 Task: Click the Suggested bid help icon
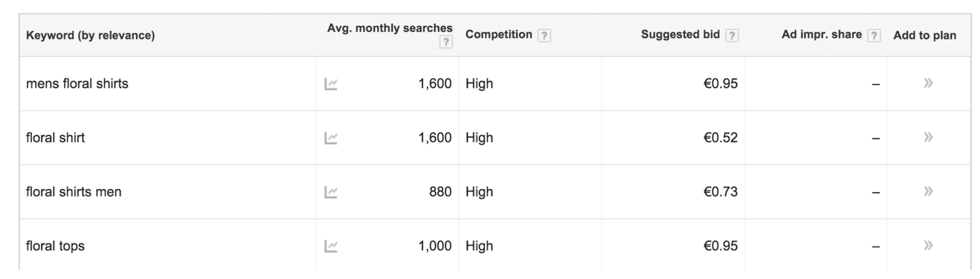732,35
